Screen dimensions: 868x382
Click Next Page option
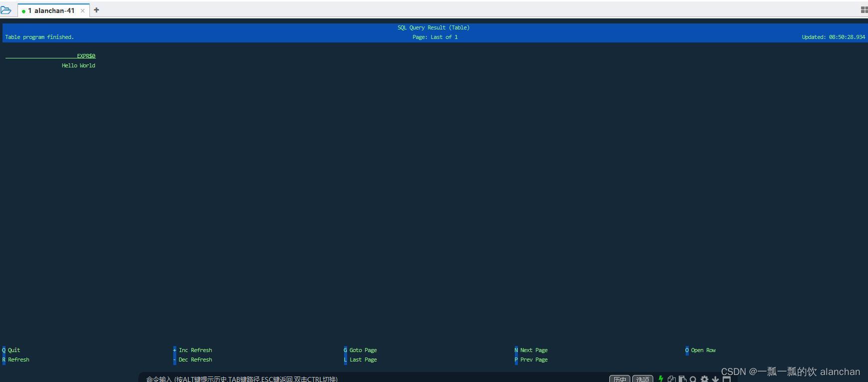tap(531, 350)
